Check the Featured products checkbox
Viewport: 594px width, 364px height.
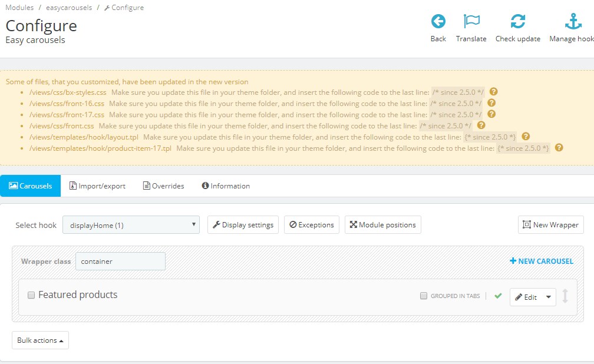(31, 295)
